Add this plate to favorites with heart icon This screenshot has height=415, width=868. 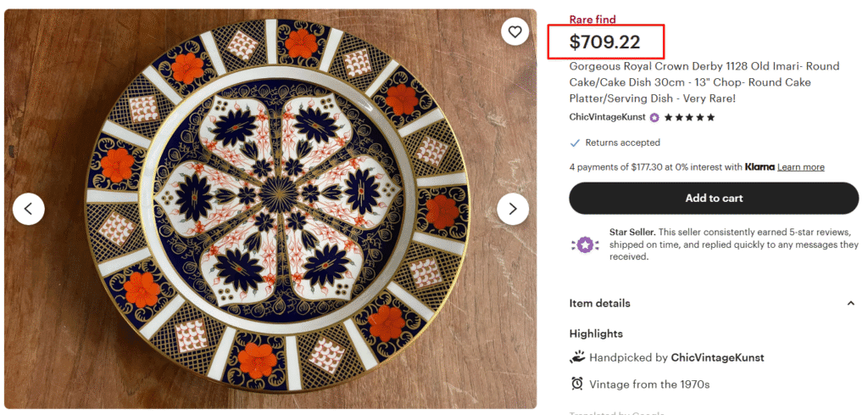point(515,32)
